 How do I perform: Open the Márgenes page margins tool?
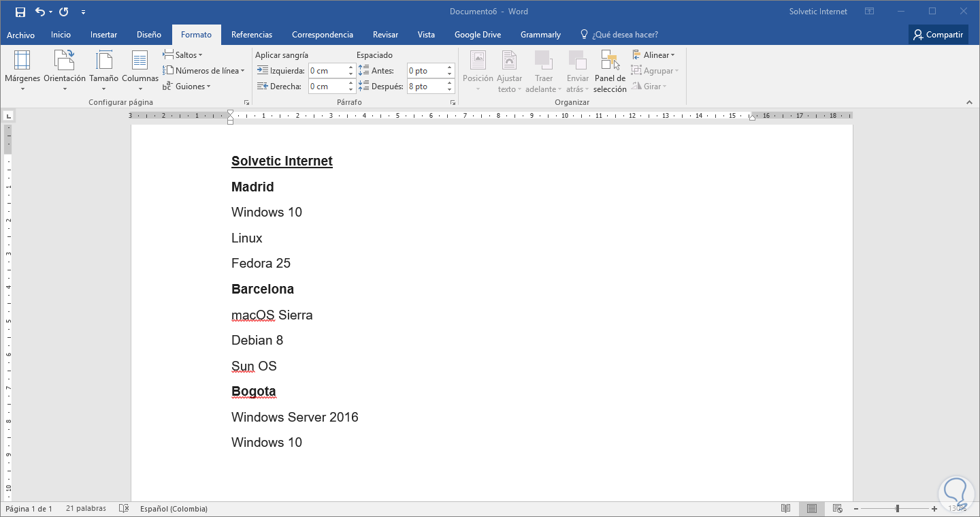22,70
